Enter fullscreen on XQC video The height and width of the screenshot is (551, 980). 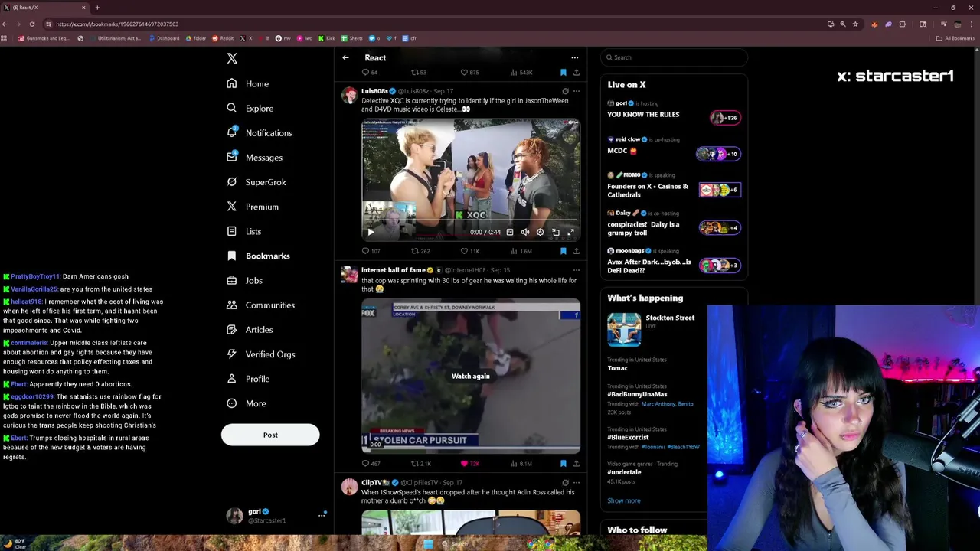point(570,232)
